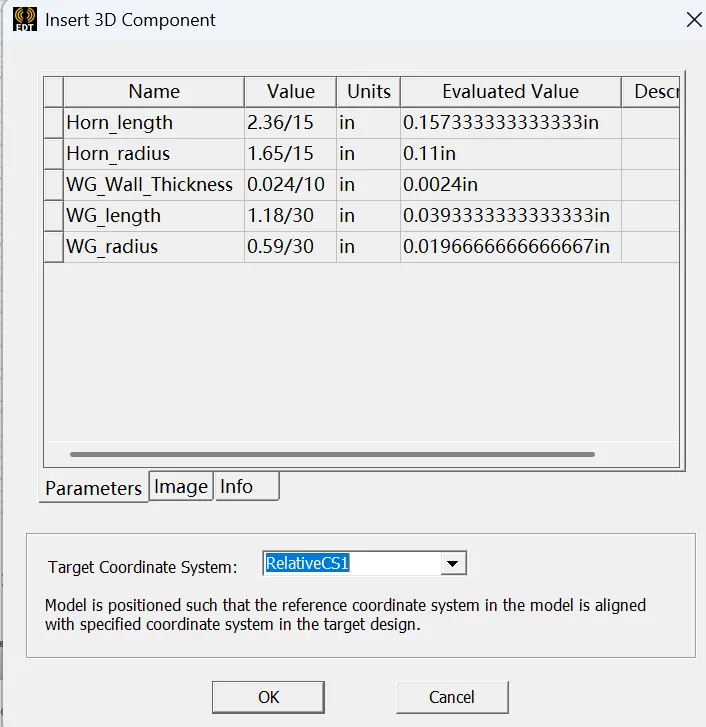
Task: Switch to the Image tab
Action: (x=181, y=486)
